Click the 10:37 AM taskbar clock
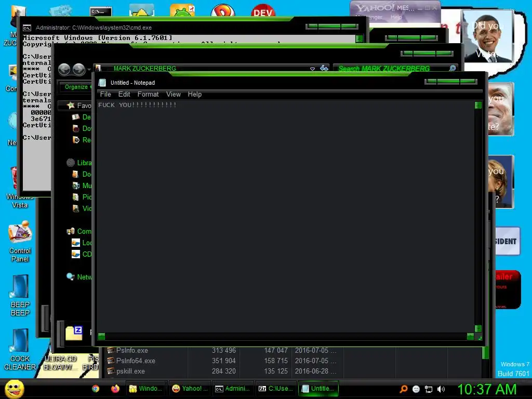532x399 pixels. pos(487,389)
